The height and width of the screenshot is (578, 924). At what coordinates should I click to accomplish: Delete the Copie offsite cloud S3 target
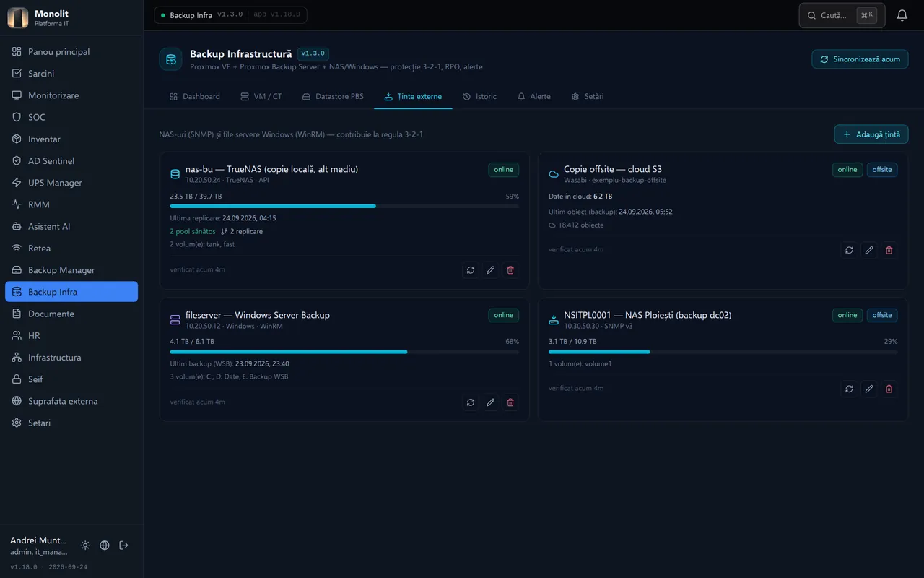(x=889, y=250)
